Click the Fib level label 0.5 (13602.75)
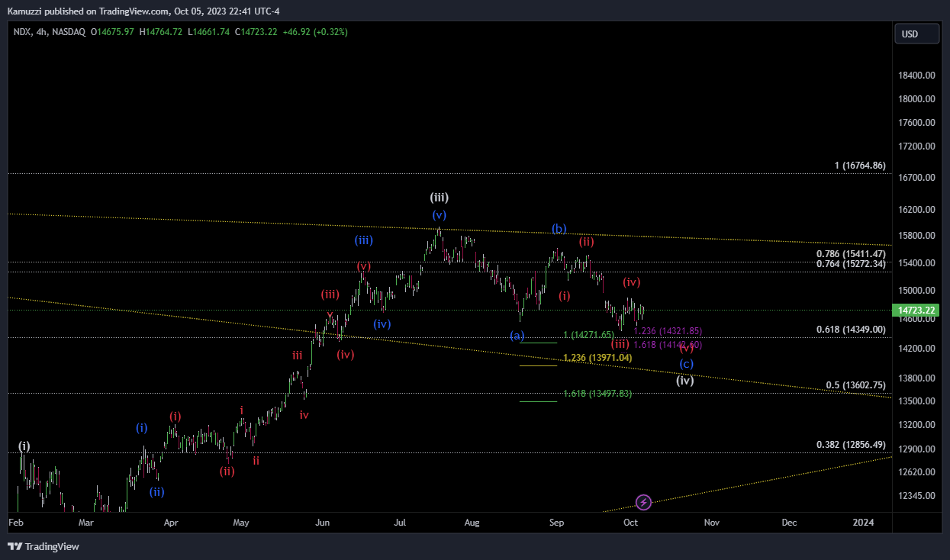This screenshot has width=950, height=560. [x=855, y=385]
